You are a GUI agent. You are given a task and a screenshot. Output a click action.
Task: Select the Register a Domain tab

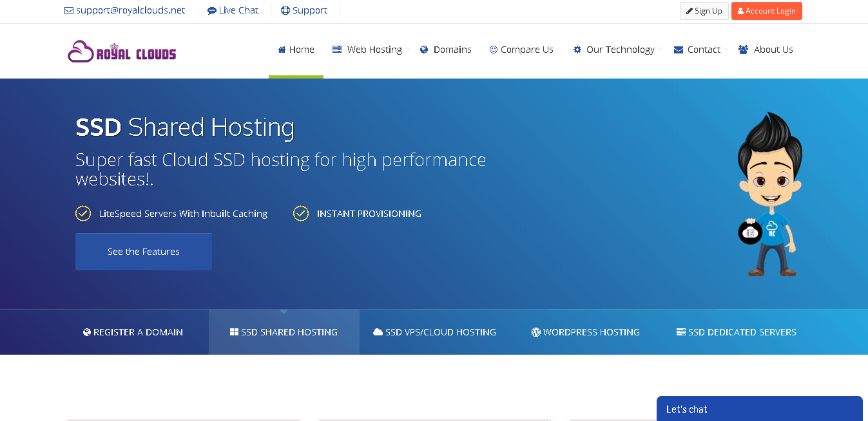133,332
